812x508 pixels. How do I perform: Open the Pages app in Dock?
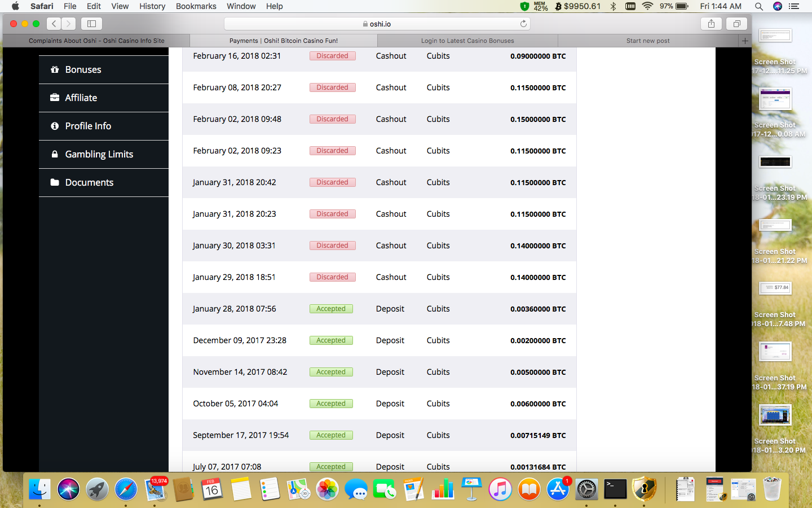pyautogui.click(x=413, y=489)
